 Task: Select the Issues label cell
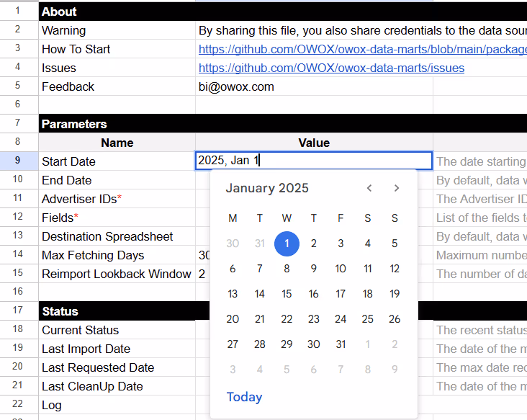117,68
